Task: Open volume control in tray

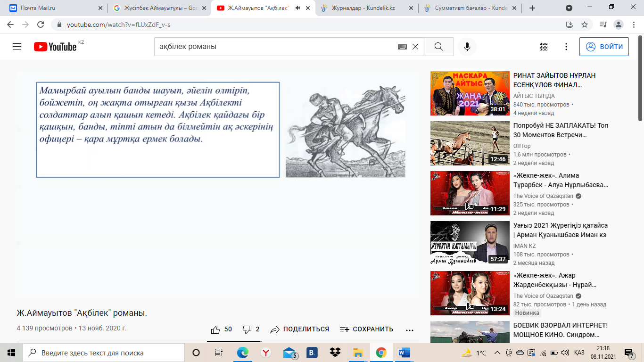Action: pyautogui.click(x=565, y=353)
